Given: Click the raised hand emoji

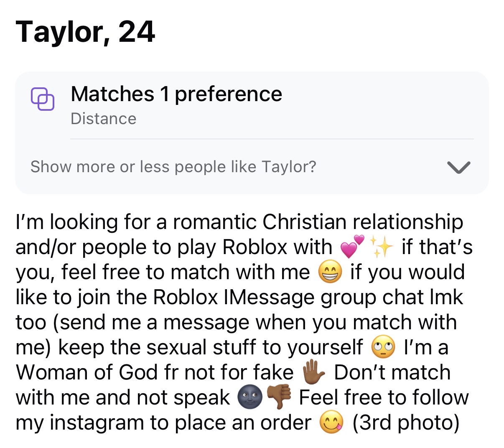Looking at the screenshot, I should coord(313,372).
